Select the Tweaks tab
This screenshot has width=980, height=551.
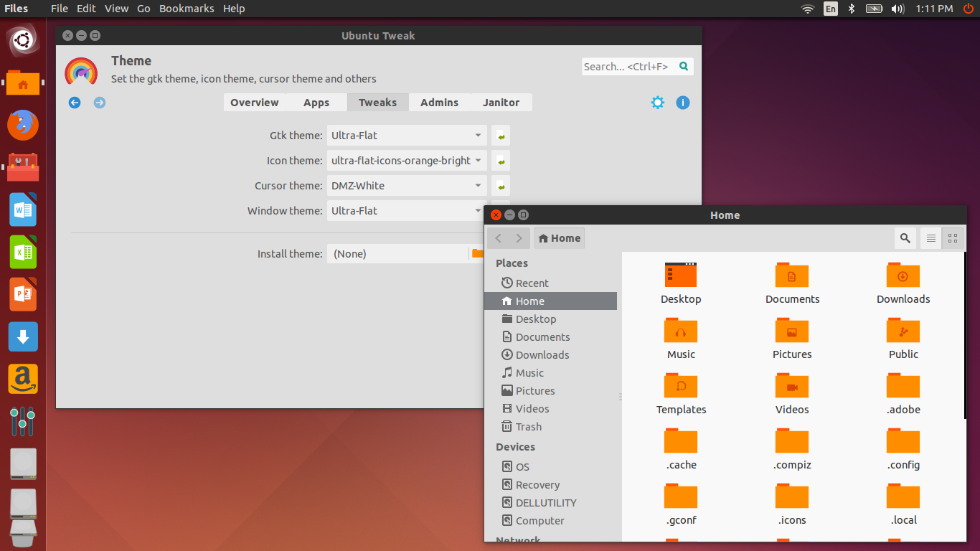378,103
